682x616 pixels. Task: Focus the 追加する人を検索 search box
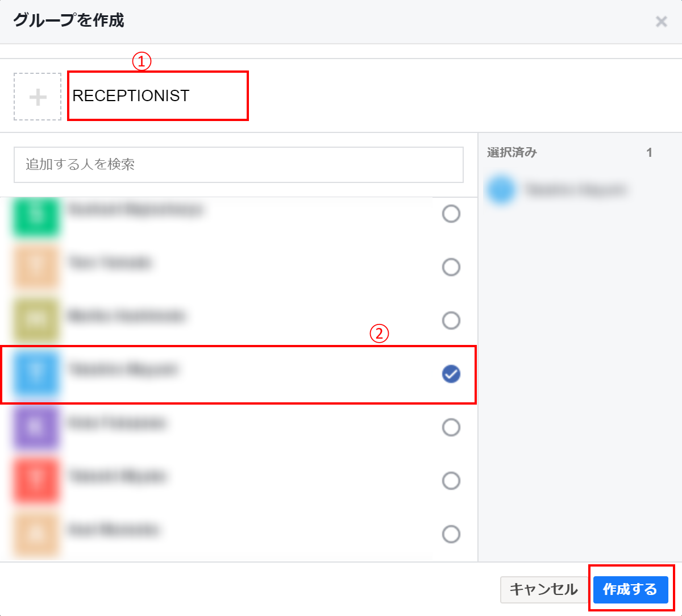pyautogui.click(x=239, y=165)
